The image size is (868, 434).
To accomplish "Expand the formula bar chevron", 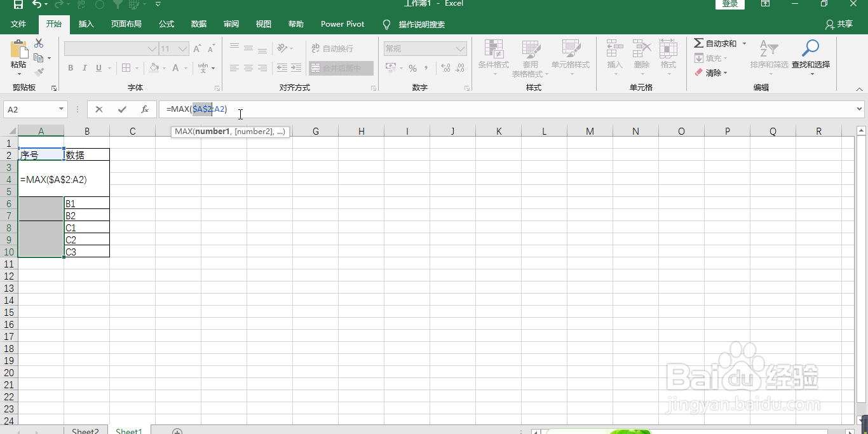I will (x=859, y=109).
